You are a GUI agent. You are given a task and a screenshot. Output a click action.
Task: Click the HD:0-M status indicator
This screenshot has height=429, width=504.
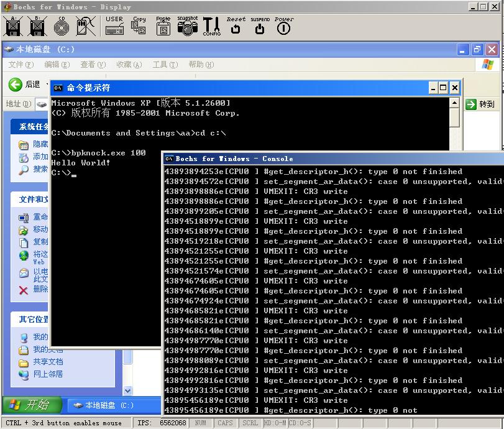coord(275,423)
